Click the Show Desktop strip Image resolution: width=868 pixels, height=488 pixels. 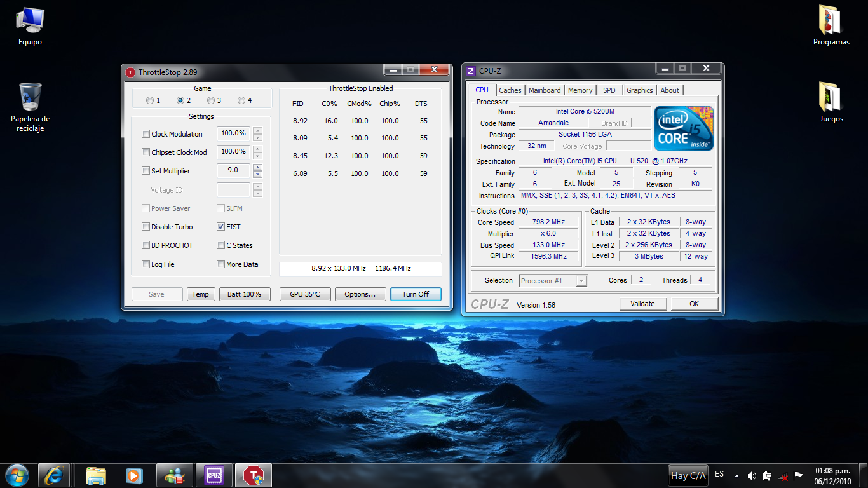tap(864, 476)
